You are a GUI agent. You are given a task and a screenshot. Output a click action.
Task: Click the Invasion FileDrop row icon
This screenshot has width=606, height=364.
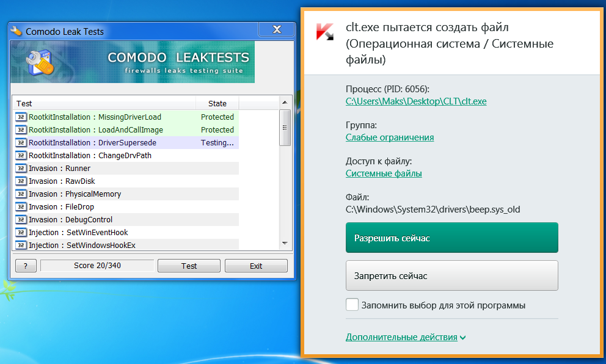[x=21, y=206]
